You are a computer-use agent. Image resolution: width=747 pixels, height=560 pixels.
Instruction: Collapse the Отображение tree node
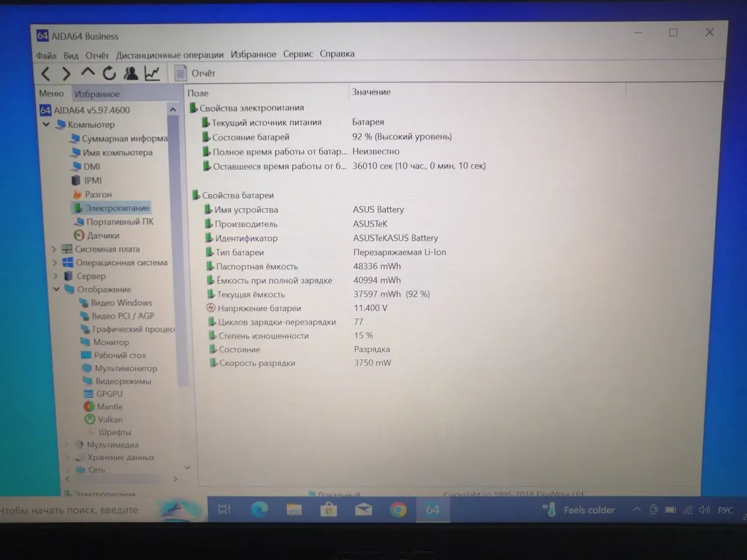[x=56, y=289]
